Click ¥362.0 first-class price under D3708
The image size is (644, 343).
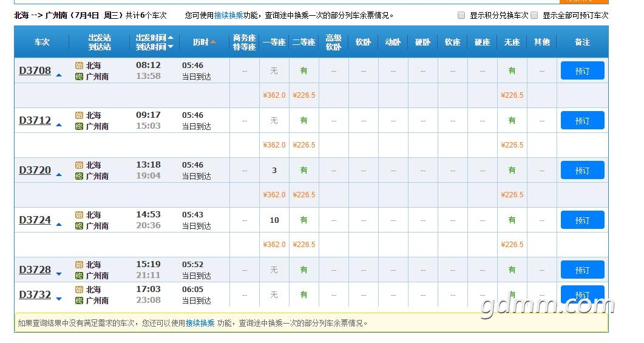click(274, 95)
